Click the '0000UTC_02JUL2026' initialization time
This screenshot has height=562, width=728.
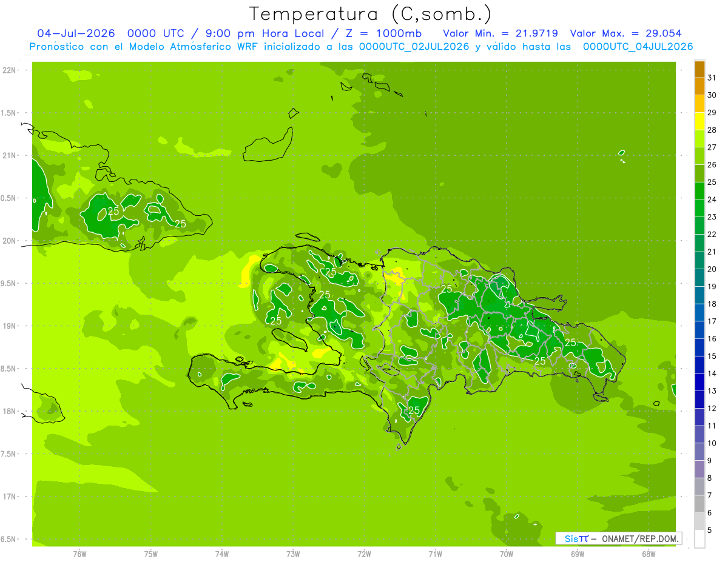coord(414,47)
